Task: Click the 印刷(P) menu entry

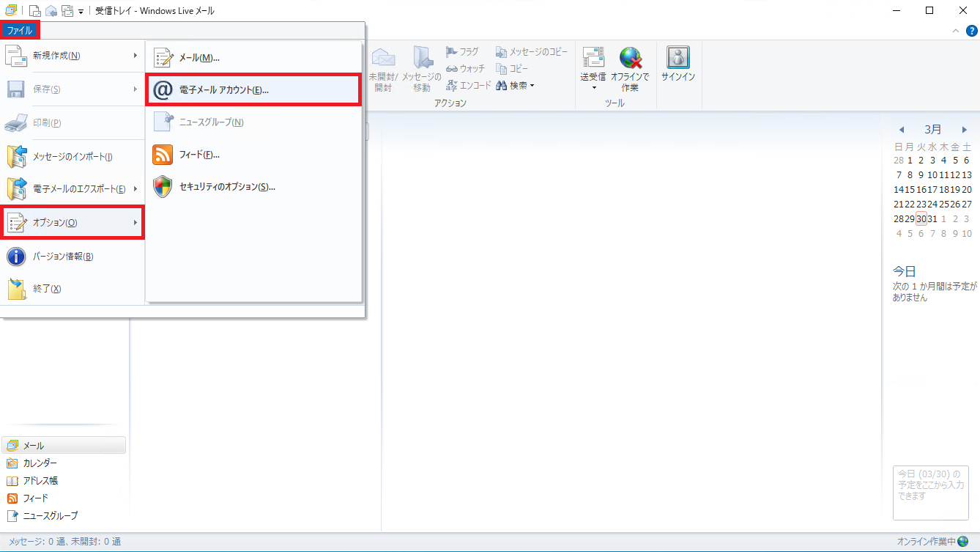Action: (x=72, y=122)
